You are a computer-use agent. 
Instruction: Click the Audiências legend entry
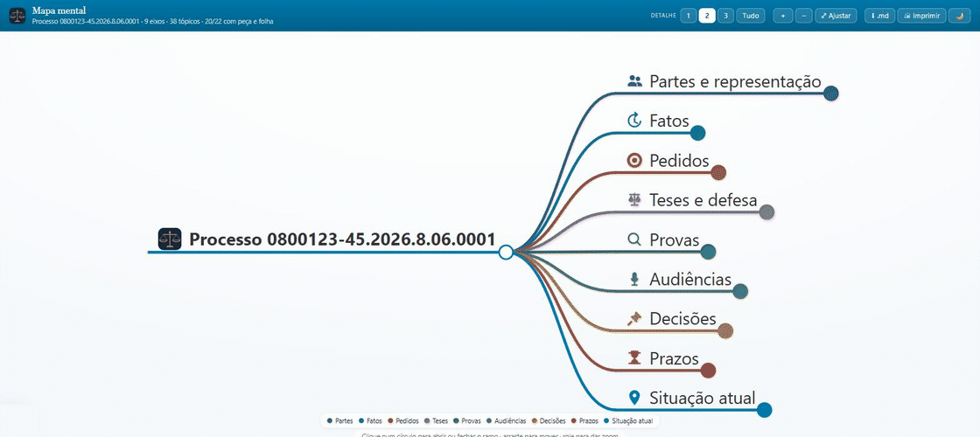pyautogui.click(x=506, y=421)
